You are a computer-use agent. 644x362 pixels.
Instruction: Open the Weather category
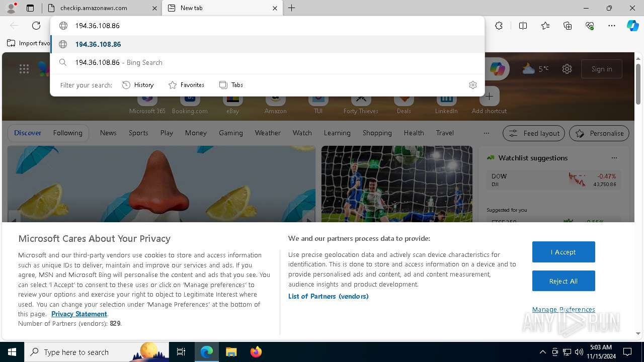point(268,133)
